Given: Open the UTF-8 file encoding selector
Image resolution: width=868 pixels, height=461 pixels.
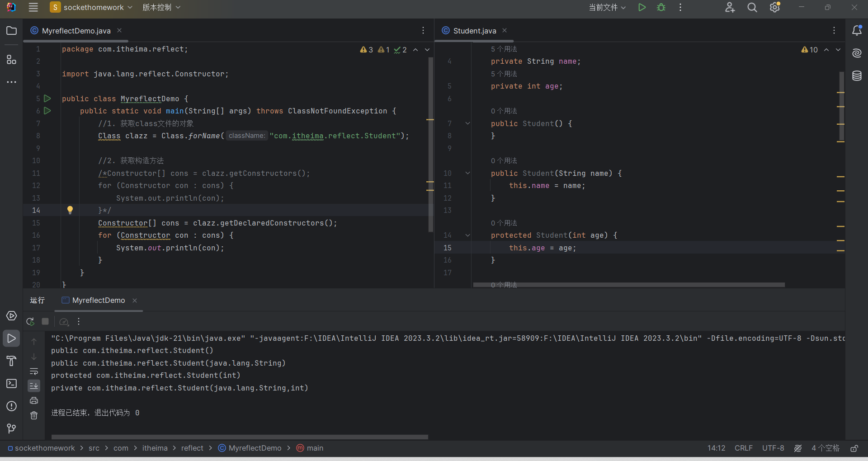Looking at the screenshot, I should pos(773,448).
